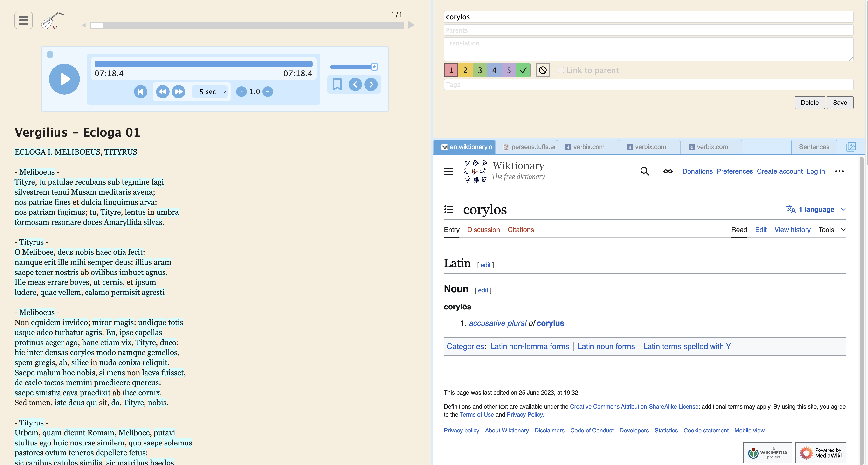This screenshot has height=465, width=868.
Task: Open Latin noun forms category
Action: [x=606, y=346]
